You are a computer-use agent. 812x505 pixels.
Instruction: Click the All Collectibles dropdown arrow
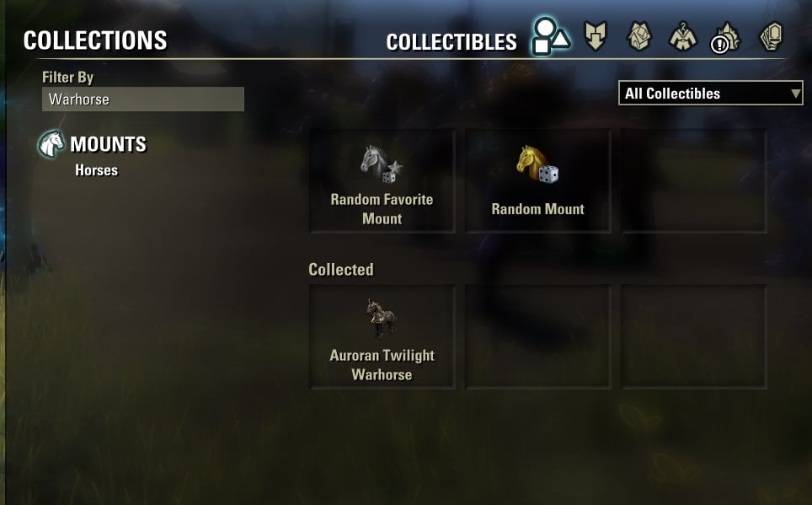click(x=796, y=94)
